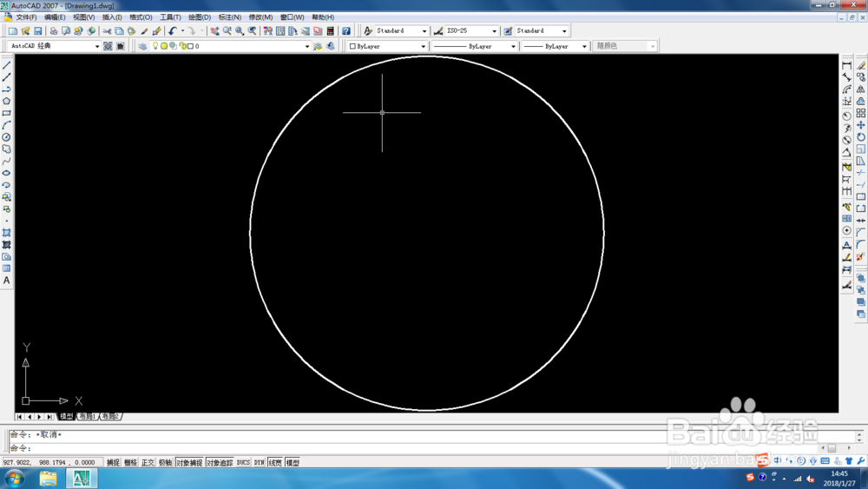
Task: Click AutoCAD taskbar button
Action: [82, 479]
